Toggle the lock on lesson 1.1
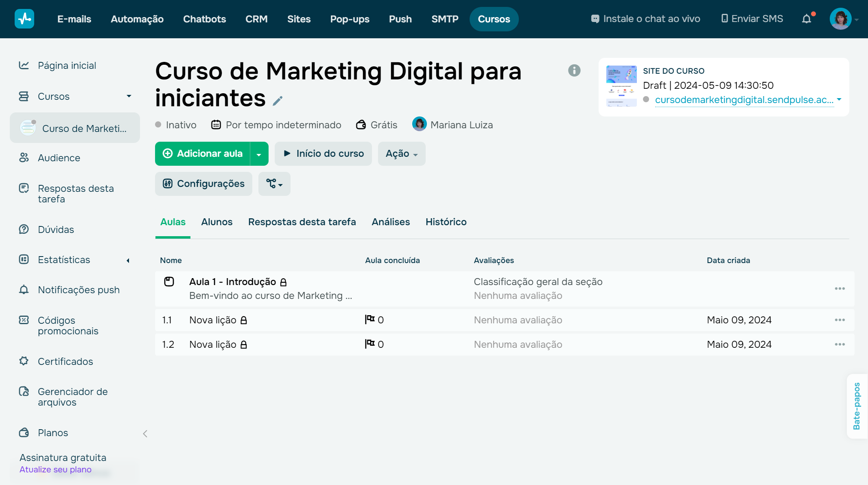The width and height of the screenshot is (868, 485). pos(243,320)
